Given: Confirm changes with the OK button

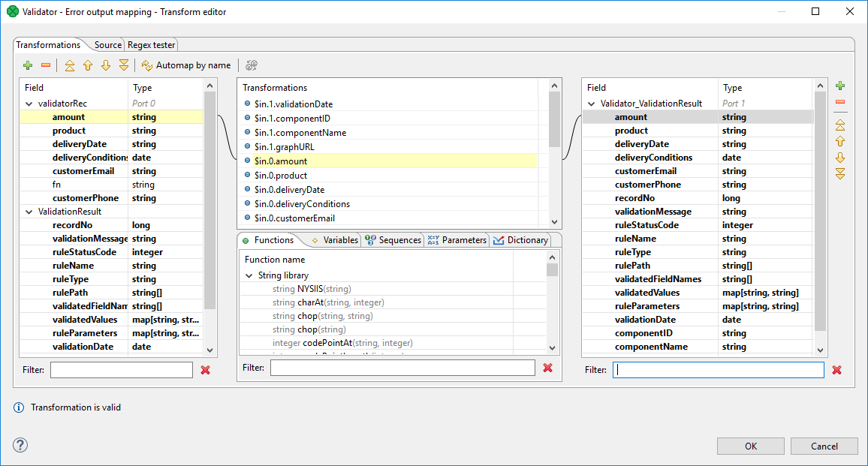Looking at the screenshot, I should [750, 445].
